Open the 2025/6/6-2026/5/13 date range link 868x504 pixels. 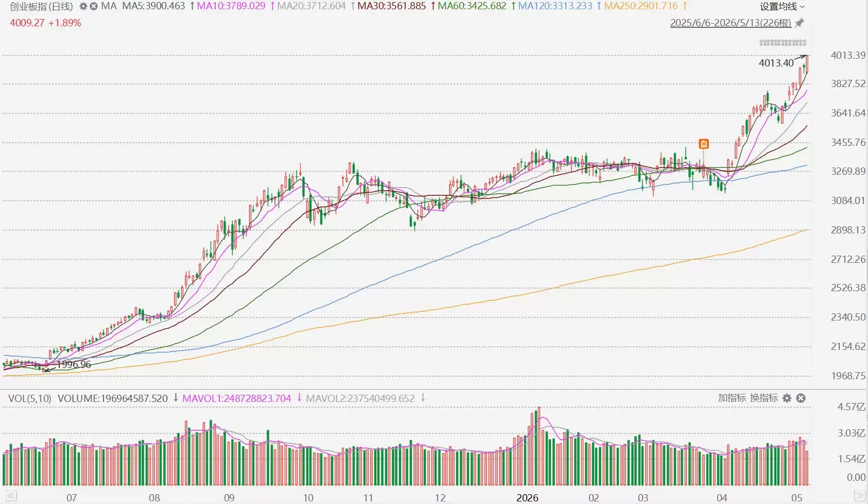tap(731, 23)
